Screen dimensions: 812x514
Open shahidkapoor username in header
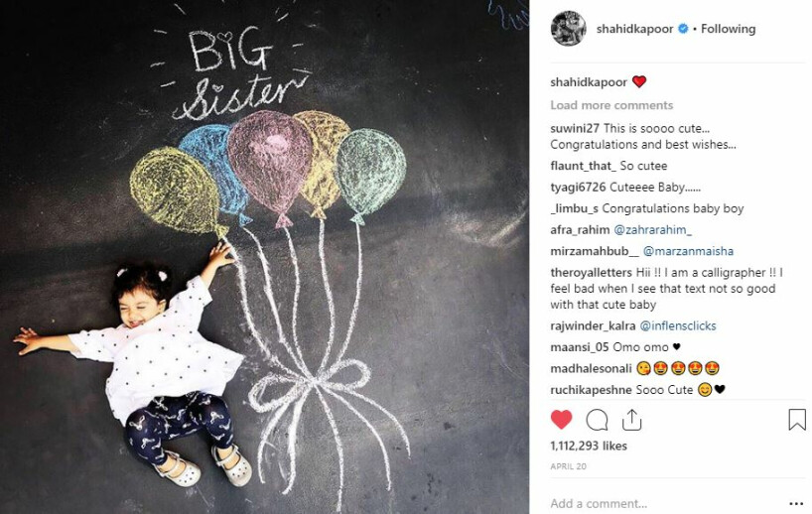point(634,29)
